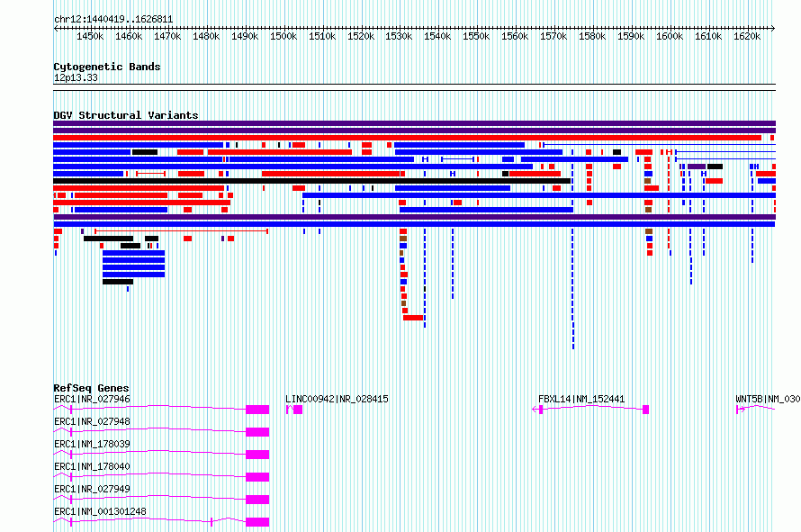801x532 pixels.
Task: Click the chr12:1440419..1626811 region label
Action: coord(113,20)
